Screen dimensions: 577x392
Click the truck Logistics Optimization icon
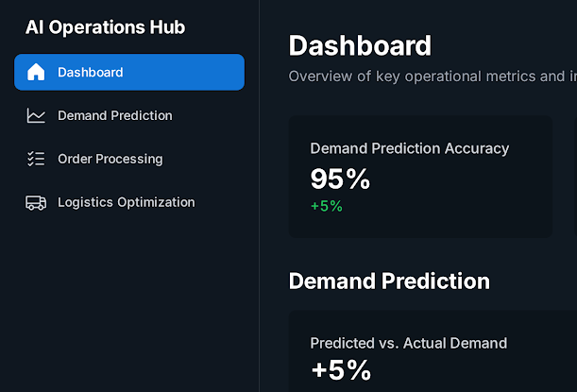(36, 202)
